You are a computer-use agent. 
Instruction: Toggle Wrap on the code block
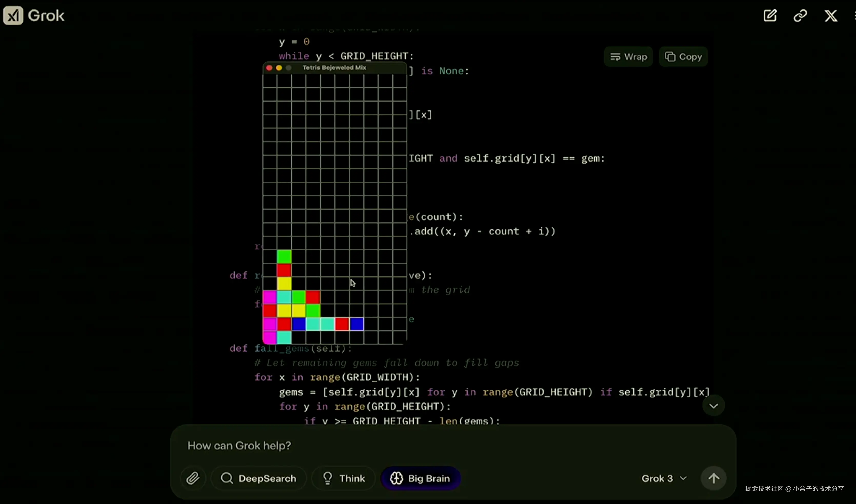pyautogui.click(x=628, y=57)
